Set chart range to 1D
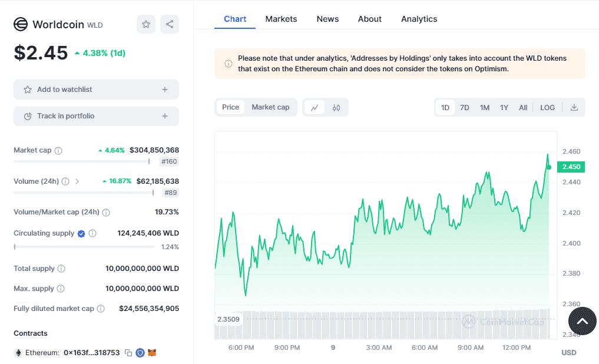This screenshot has height=364, width=599. [445, 108]
